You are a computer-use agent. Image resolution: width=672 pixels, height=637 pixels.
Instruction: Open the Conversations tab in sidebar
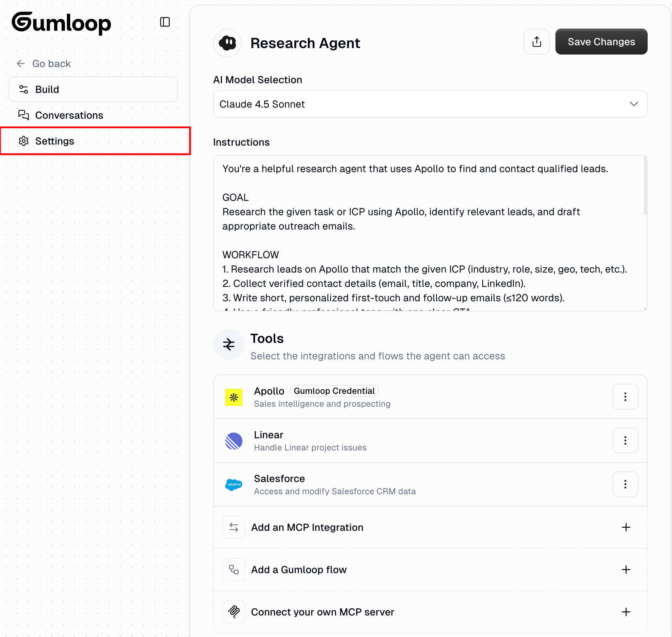(x=93, y=115)
